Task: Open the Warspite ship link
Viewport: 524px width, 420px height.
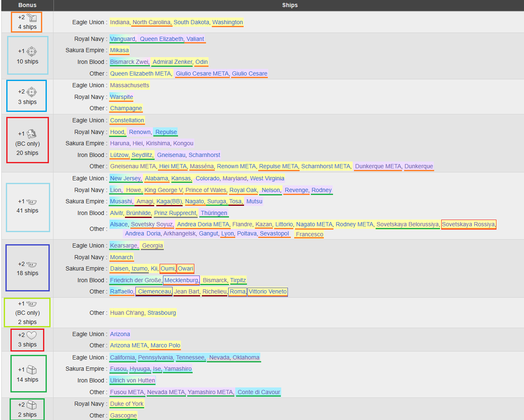Action: tap(122, 97)
